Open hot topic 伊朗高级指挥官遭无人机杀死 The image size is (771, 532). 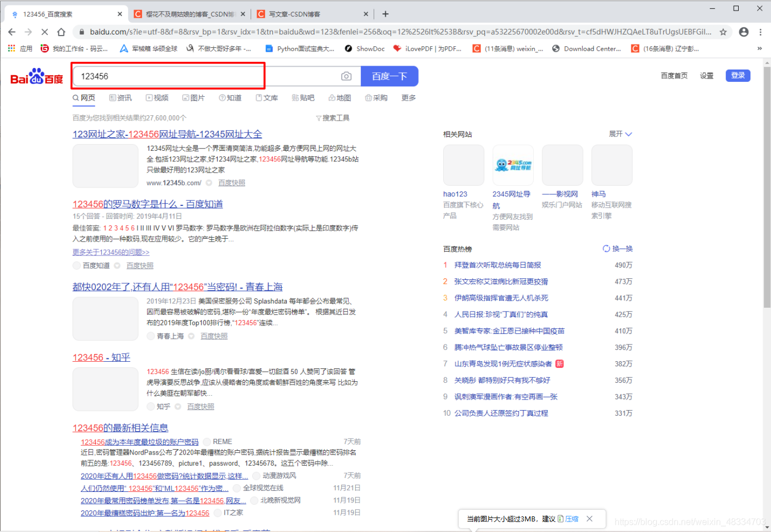501,298
